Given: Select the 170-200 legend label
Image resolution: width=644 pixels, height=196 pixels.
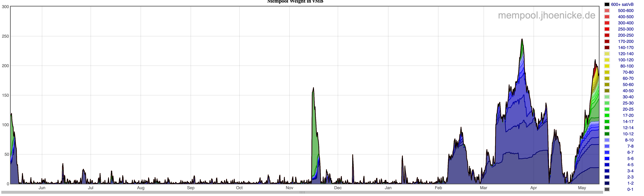Looking at the screenshot, I should coord(625,41).
